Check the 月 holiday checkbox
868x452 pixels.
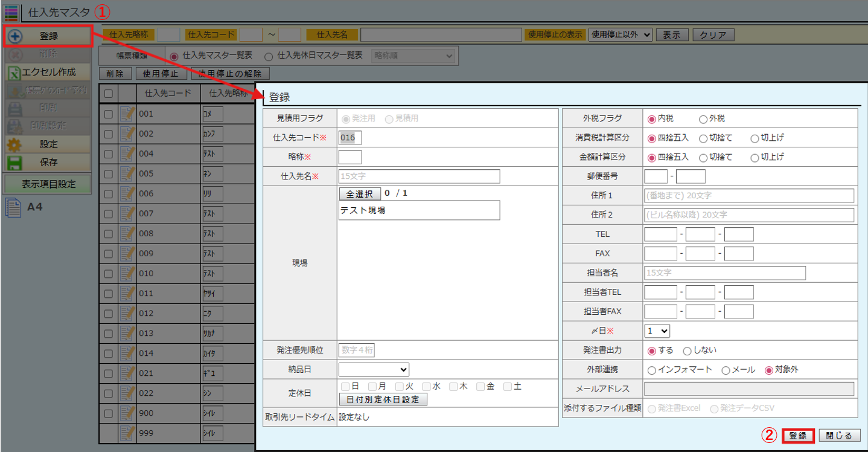pyautogui.click(x=372, y=386)
